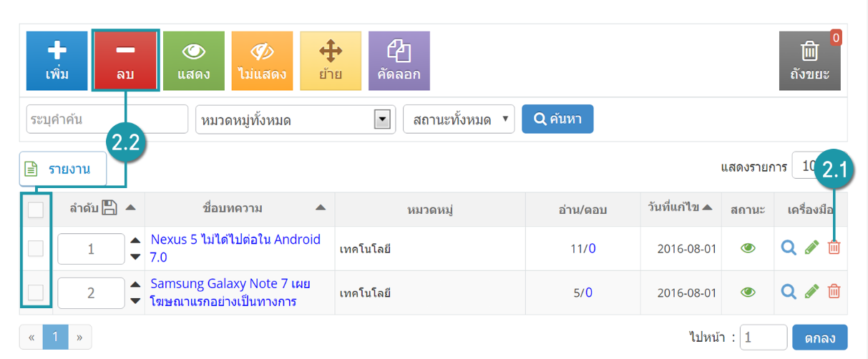Screen dimensions: 868x359
Task: Tick the select-all checkbox in table header
Action: pyautogui.click(x=36, y=210)
